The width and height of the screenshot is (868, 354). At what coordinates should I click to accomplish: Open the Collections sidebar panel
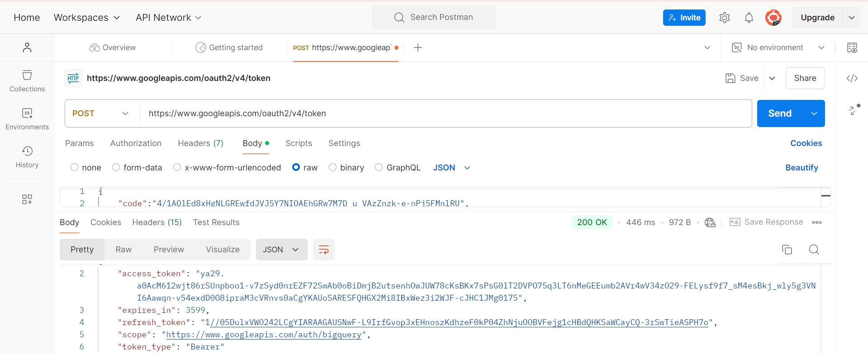click(27, 81)
